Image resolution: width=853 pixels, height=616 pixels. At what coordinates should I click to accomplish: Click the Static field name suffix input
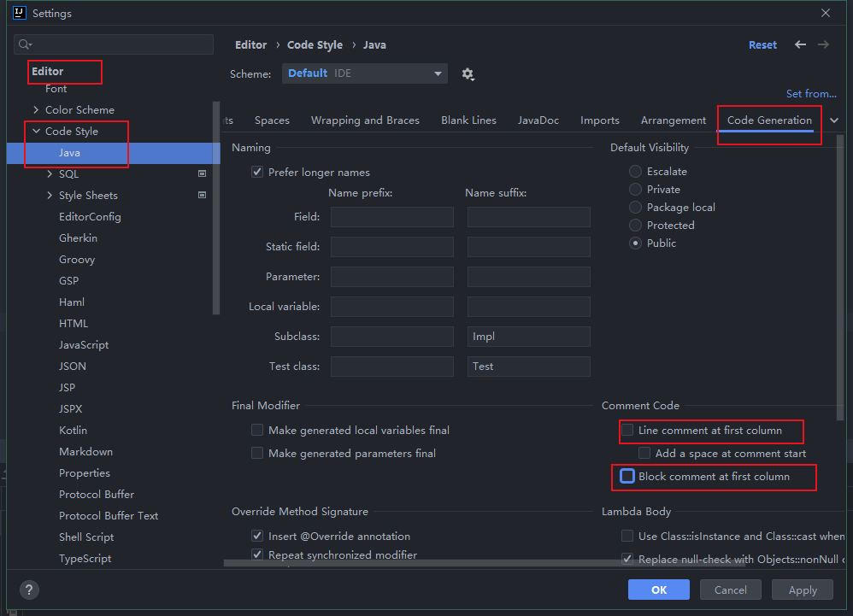[x=528, y=247]
